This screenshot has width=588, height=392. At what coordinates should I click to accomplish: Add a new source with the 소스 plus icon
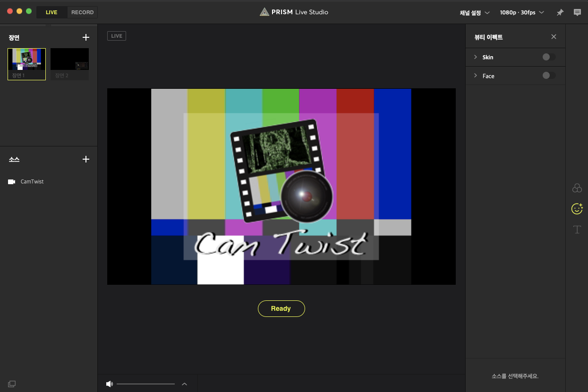click(x=86, y=159)
